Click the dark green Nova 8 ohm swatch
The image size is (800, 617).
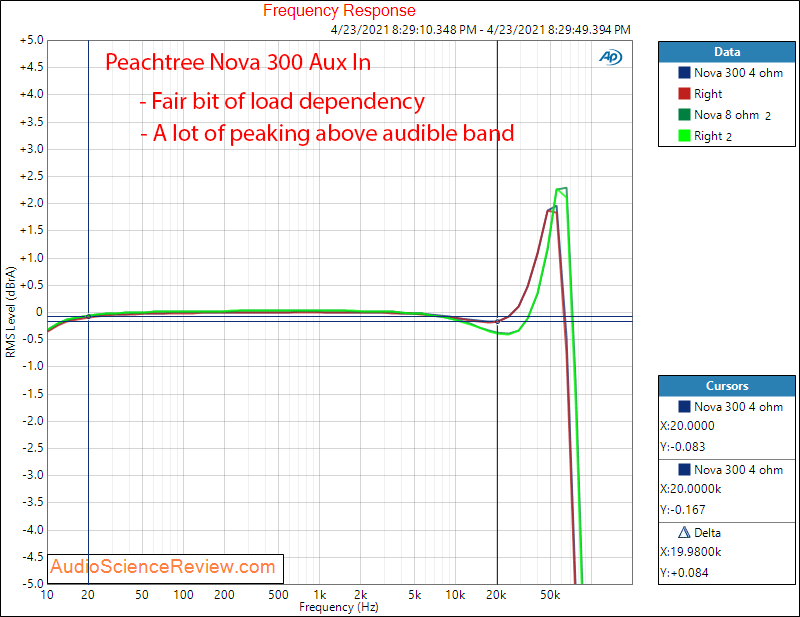(x=684, y=114)
